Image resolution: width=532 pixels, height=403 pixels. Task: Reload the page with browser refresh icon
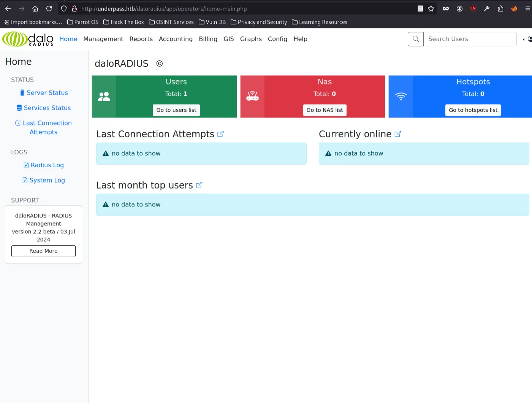(x=49, y=8)
